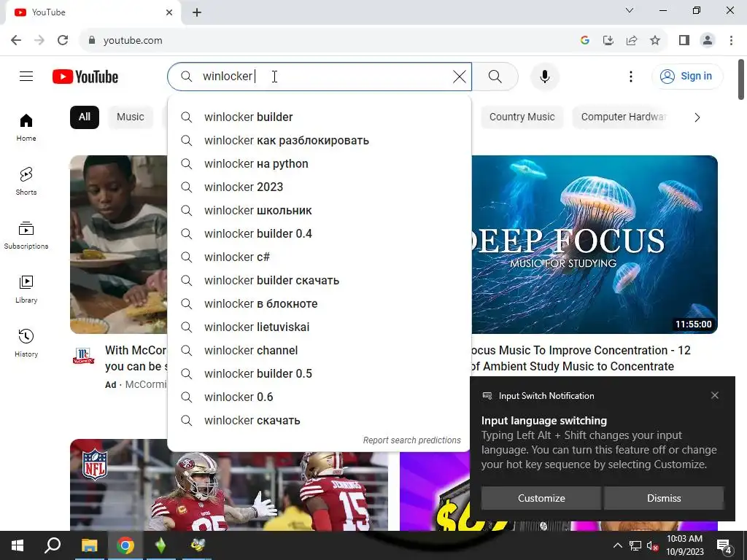
Task: Reload the page with refresh icon
Action: point(63,40)
